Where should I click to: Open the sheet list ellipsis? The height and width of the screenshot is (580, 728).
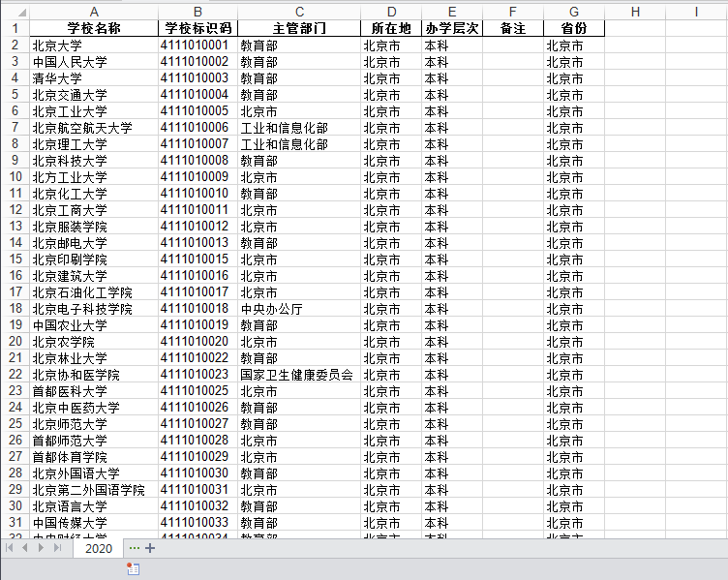point(135,548)
